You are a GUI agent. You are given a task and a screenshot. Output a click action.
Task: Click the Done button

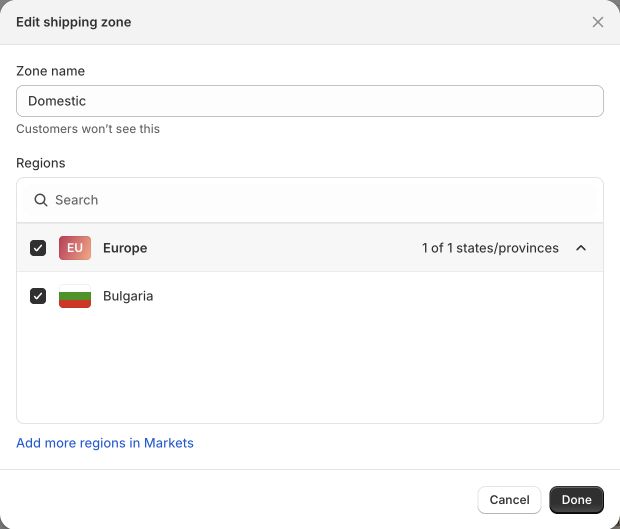[x=576, y=500]
